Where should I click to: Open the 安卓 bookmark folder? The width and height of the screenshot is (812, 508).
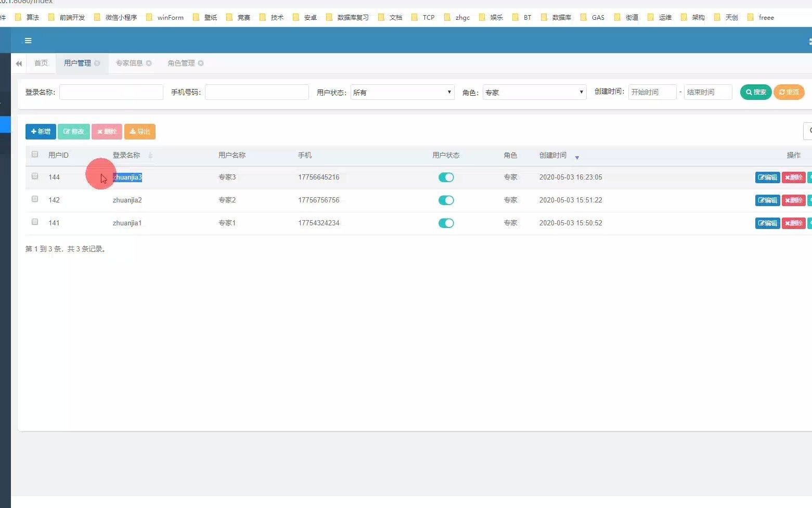(x=305, y=17)
